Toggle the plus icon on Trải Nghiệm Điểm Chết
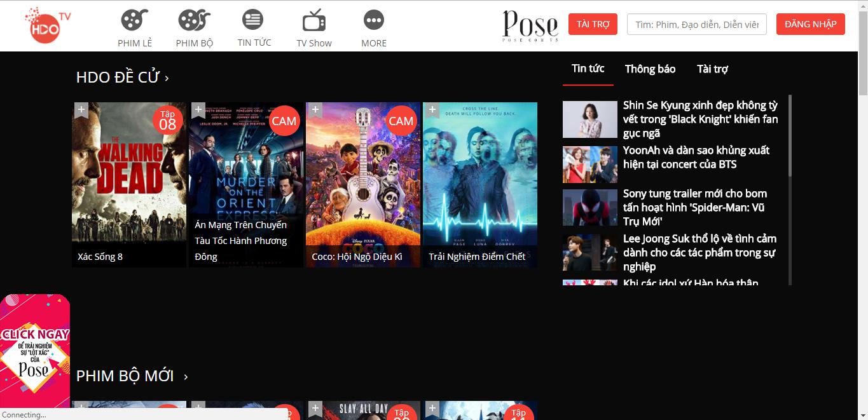The height and width of the screenshot is (420, 868). point(432,109)
